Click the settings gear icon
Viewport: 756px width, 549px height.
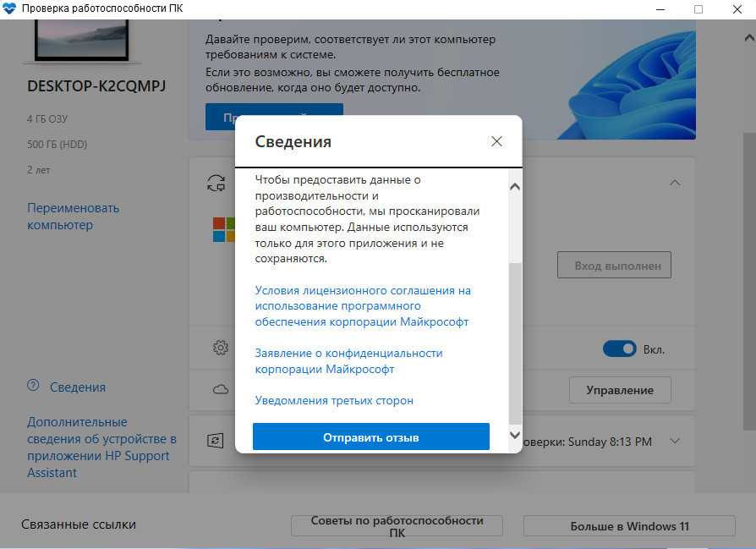pos(221,348)
